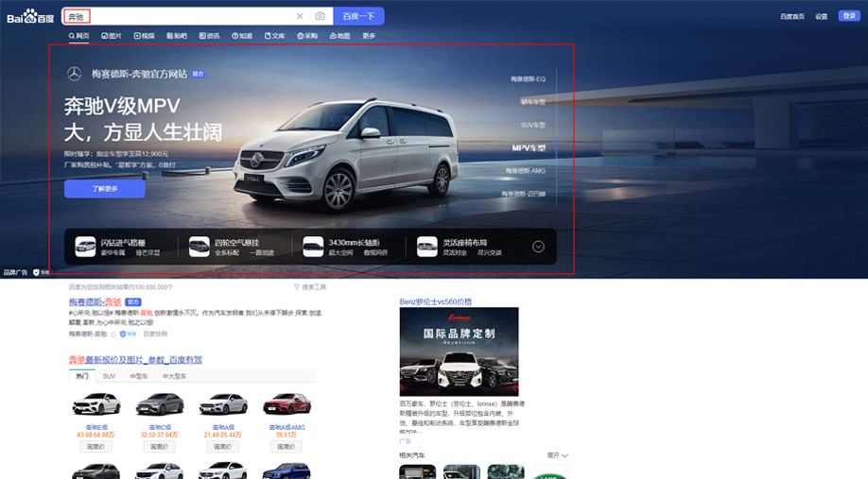Click the 品牌广告 label at banner bottom
This screenshot has height=479, width=868.
pyautogui.click(x=15, y=273)
